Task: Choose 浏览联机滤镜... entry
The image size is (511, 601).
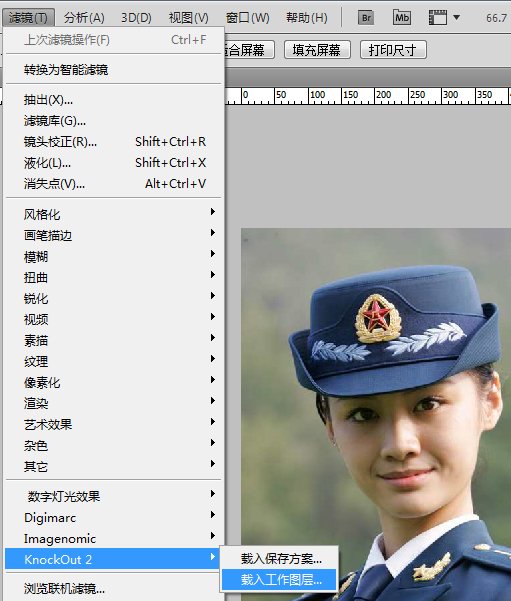Action: coord(114,588)
